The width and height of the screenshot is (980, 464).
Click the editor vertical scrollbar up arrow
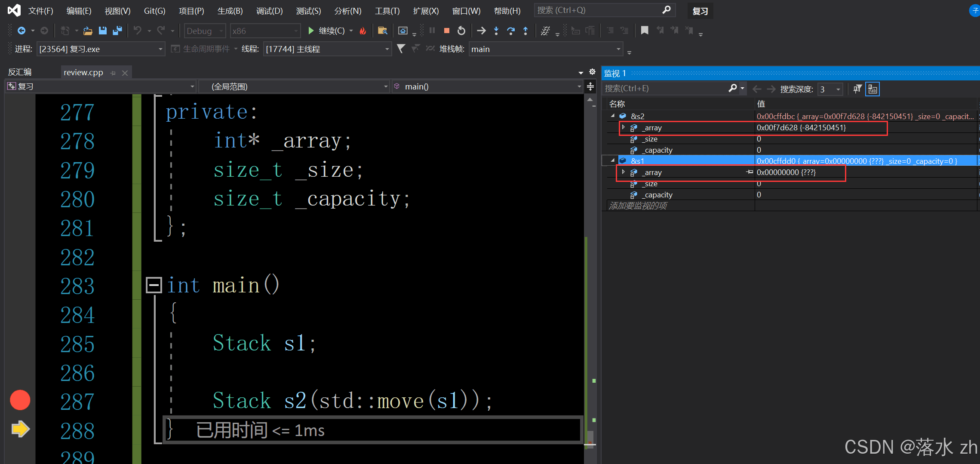pyautogui.click(x=590, y=99)
